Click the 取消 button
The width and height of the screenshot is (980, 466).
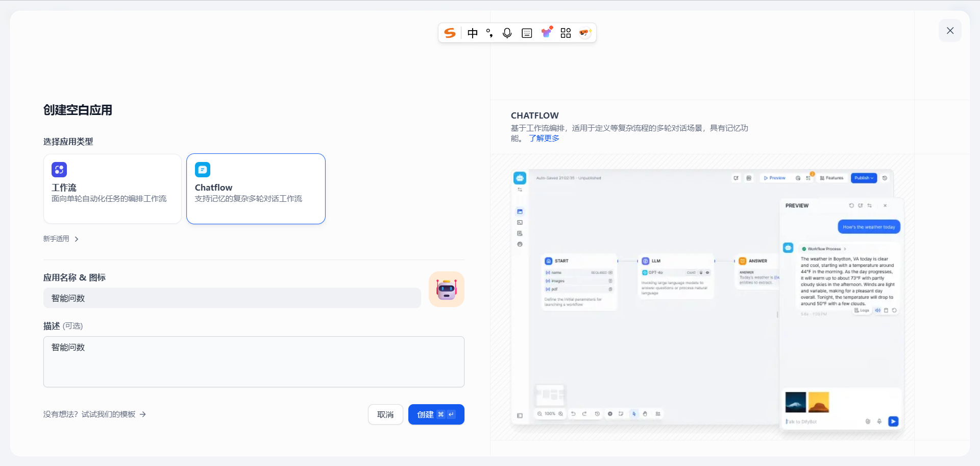[385, 414]
